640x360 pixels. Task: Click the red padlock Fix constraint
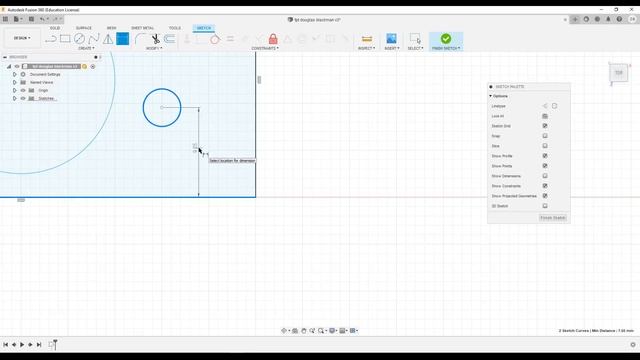coord(273,39)
